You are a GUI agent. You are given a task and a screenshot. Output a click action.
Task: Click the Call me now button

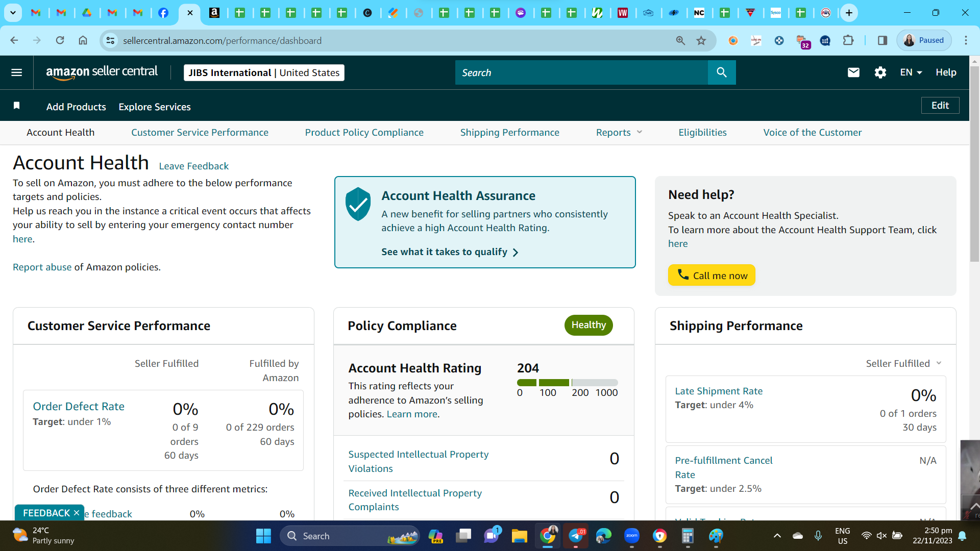point(712,275)
